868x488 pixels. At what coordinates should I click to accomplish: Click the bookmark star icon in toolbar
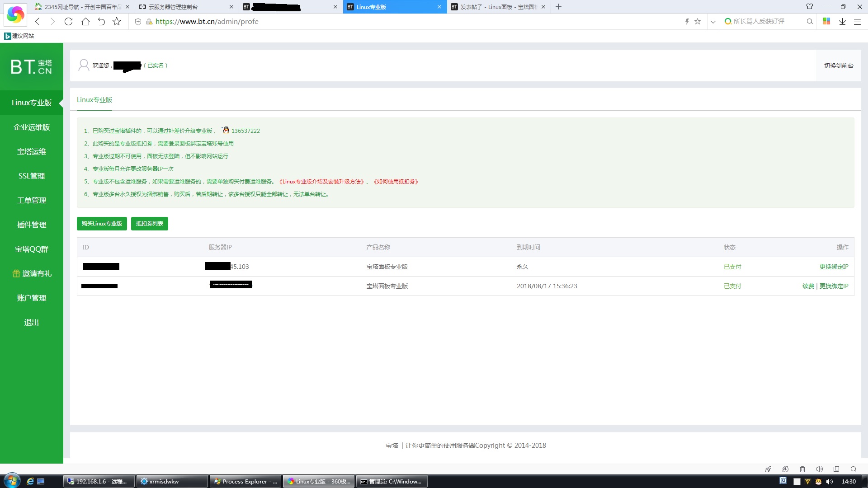click(117, 21)
